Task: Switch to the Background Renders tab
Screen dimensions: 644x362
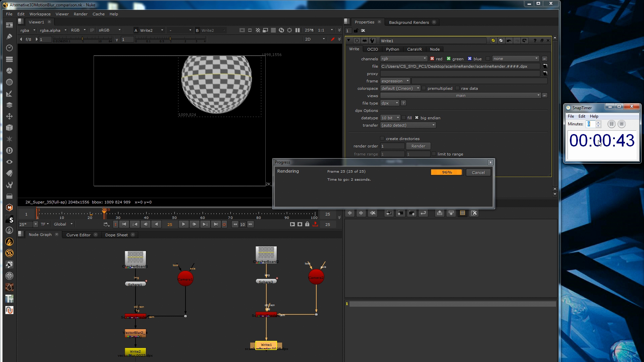Action: pyautogui.click(x=409, y=22)
